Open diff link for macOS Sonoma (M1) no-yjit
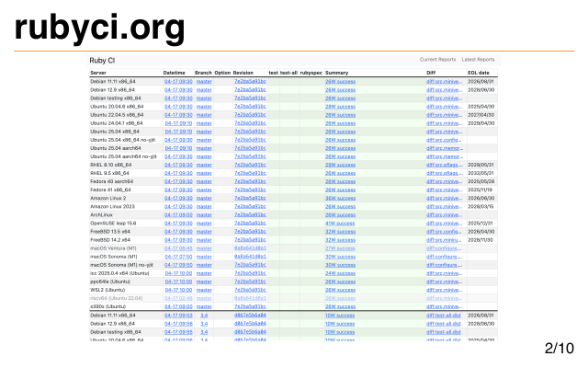The height and width of the screenshot is (368, 588). [x=445, y=265]
